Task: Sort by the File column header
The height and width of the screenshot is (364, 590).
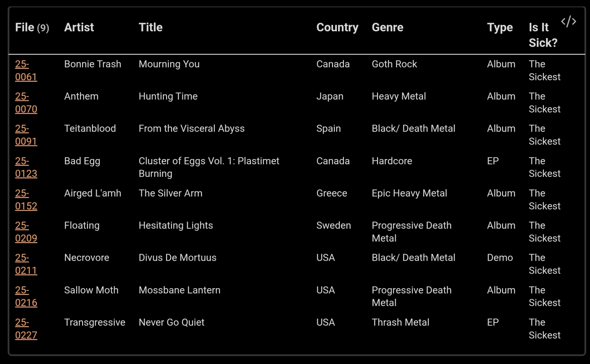Action: 25,27
